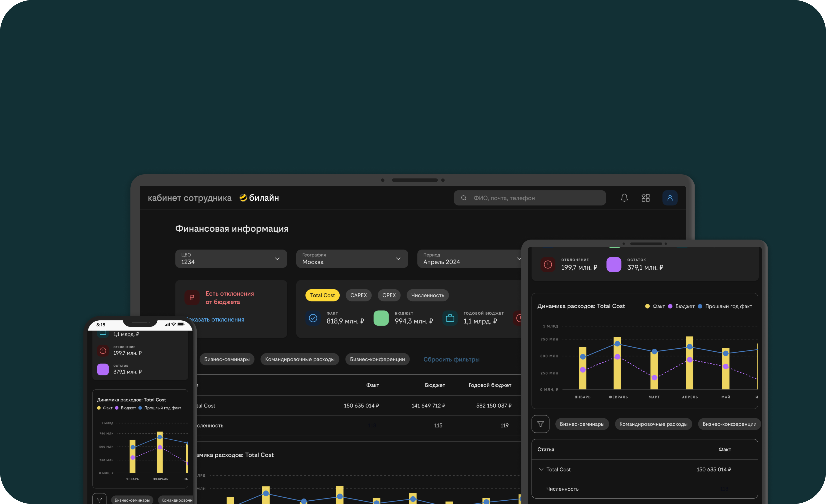Toggle Бизнес-конференции chip on tablet

(x=729, y=424)
